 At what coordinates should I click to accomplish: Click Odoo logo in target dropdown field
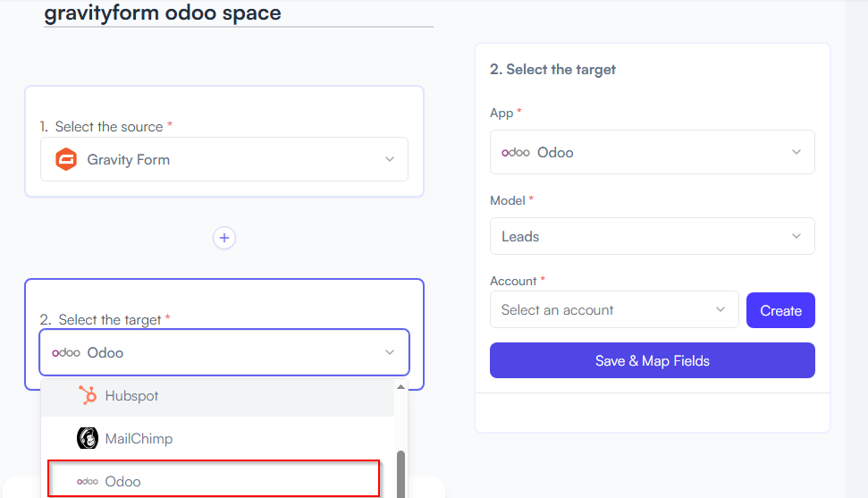pos(66,353)
